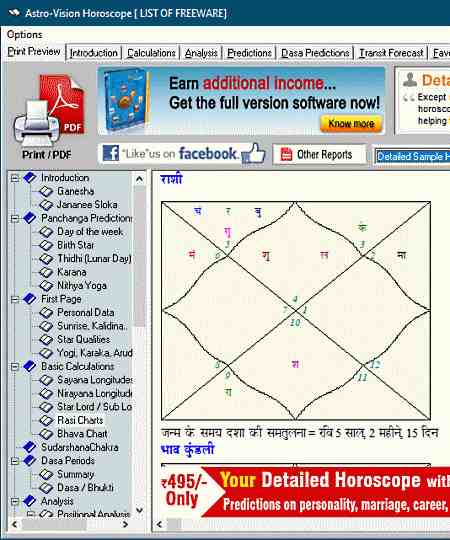Click tree horizontal scroll right arrow
The image size is (450, 540).
(x=126, y=525)
